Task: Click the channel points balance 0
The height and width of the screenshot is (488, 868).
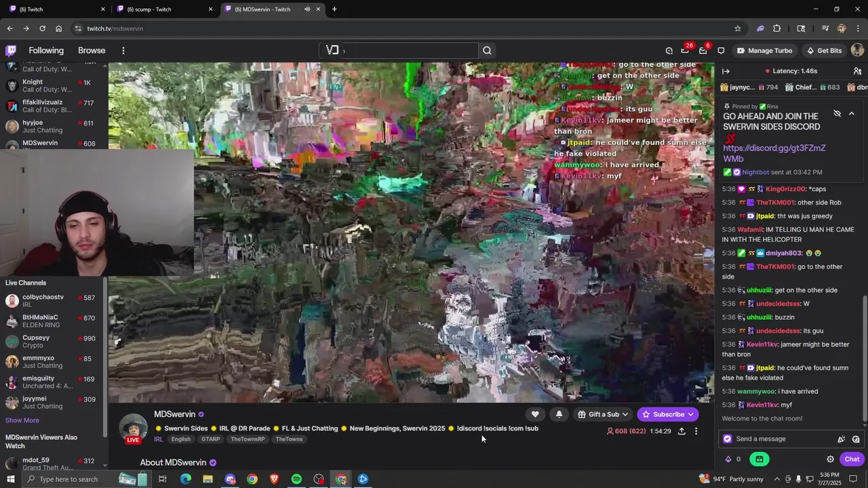Action: (733, 459)
